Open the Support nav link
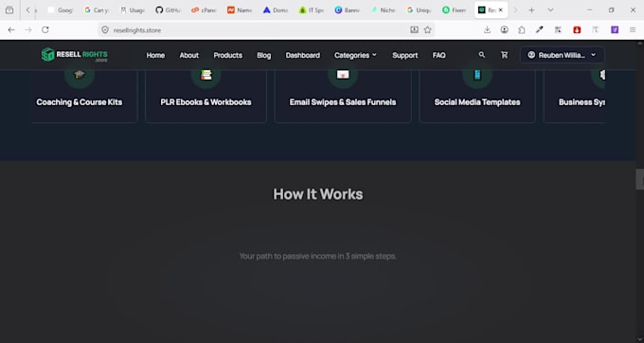644x343 pixels. pos(405,55)
